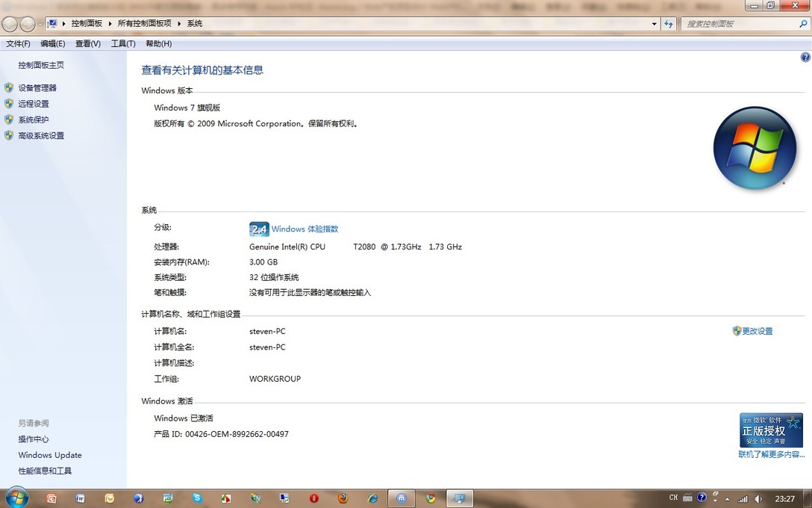Click the shield icon beside 系统保护
Image resolution: width=812 pixels, height=508 pixels.
[9, 120]
